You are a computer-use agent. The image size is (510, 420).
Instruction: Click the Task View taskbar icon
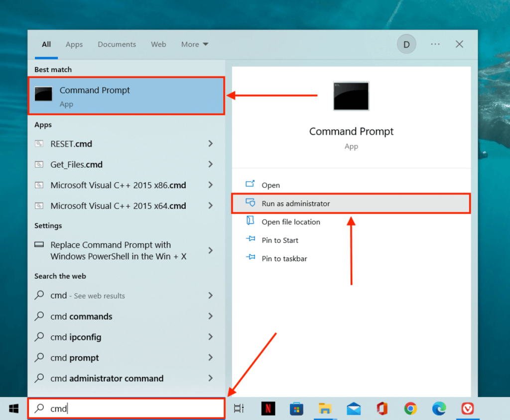(x=239, y=409)
